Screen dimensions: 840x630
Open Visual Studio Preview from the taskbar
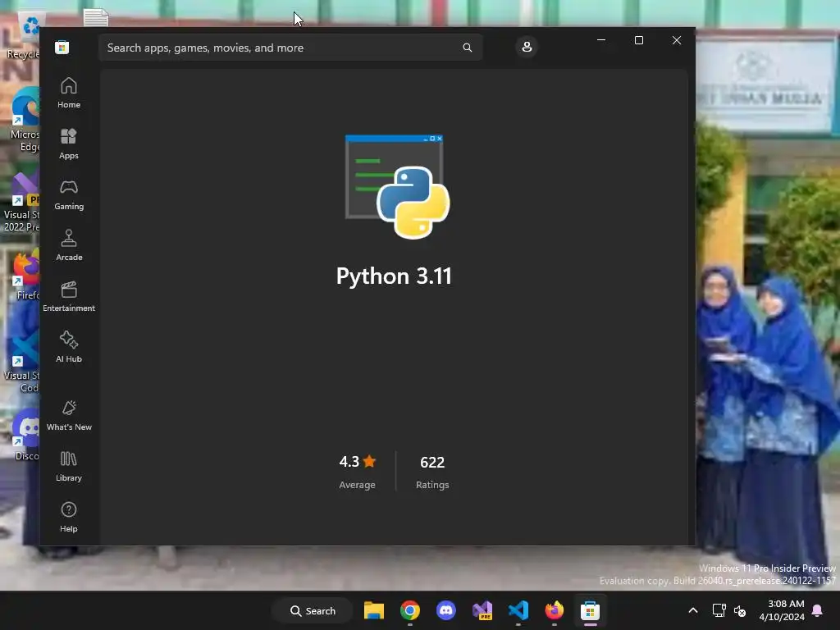point(482,610)
